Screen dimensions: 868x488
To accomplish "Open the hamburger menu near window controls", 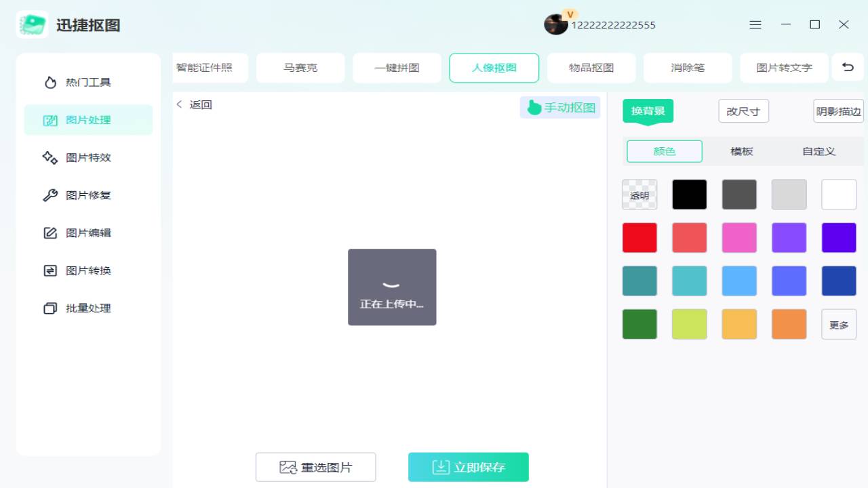I will [755, 24].
